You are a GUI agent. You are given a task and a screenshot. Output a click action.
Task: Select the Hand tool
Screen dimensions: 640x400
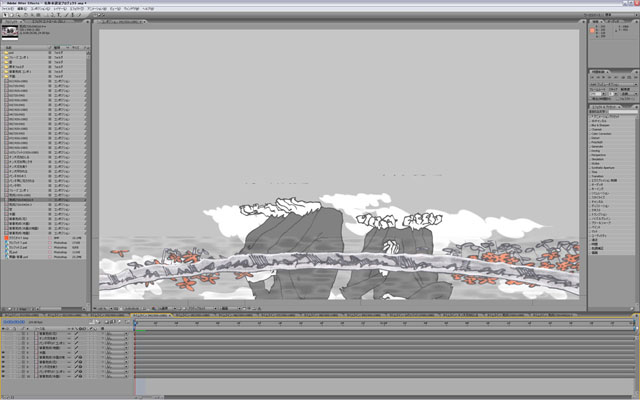tap(12, 15)
